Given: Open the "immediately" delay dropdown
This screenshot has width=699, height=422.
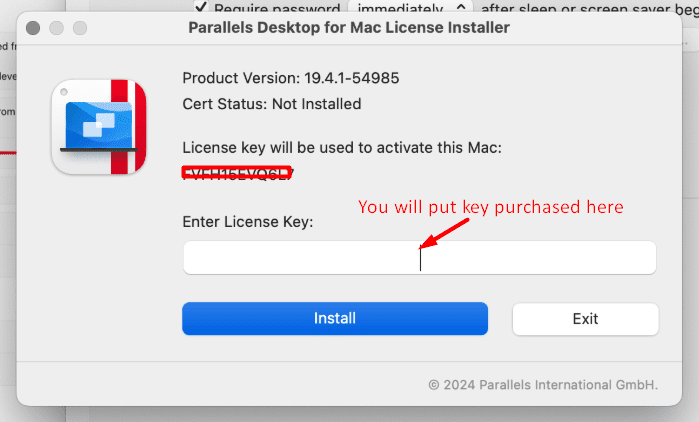Looking at the screenshot, I should tap(407, 6).
